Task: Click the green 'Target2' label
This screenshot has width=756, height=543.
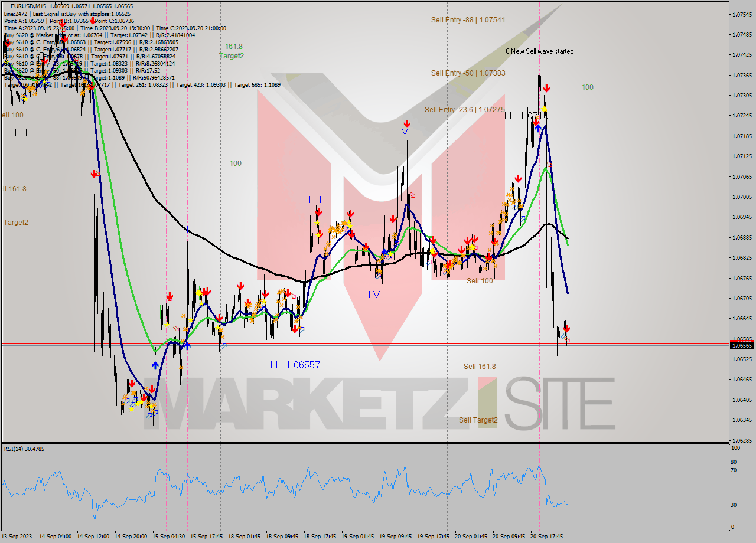Action: tap(232, 56)
